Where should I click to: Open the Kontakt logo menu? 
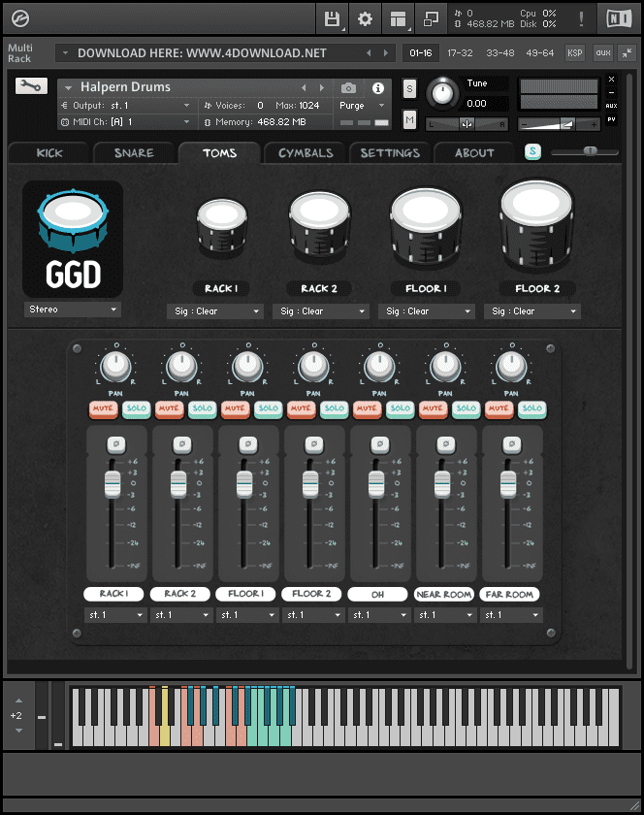pyautogui.click(x=20, y=18)
